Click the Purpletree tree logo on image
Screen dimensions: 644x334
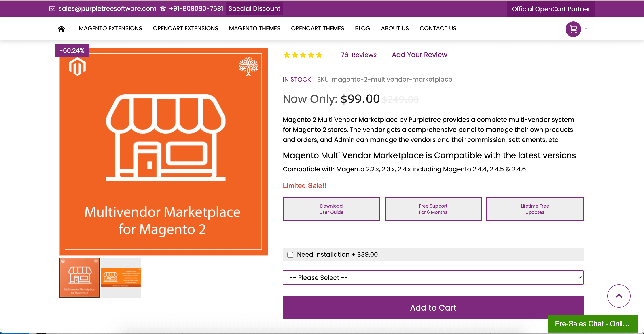tap(248, 66)
